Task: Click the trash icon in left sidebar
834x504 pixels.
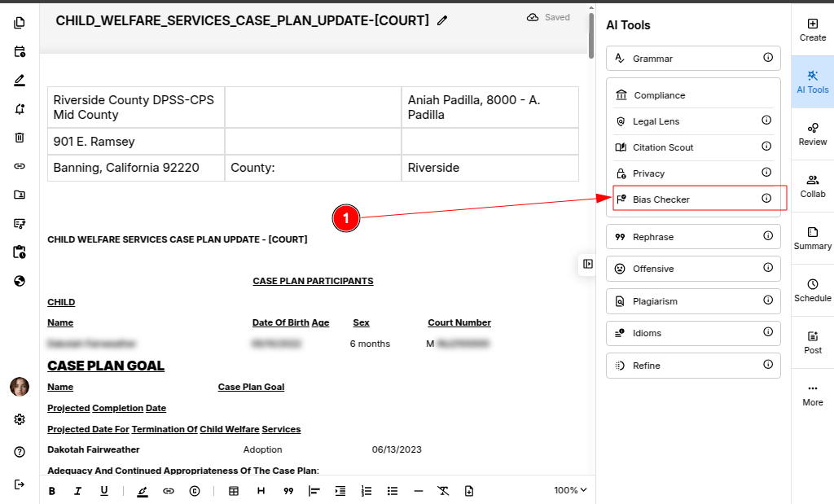Action: point(20,138)
